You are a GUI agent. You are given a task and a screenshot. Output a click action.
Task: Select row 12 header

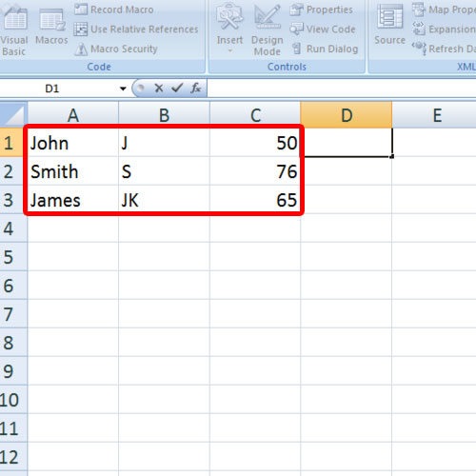coord(13,457)
